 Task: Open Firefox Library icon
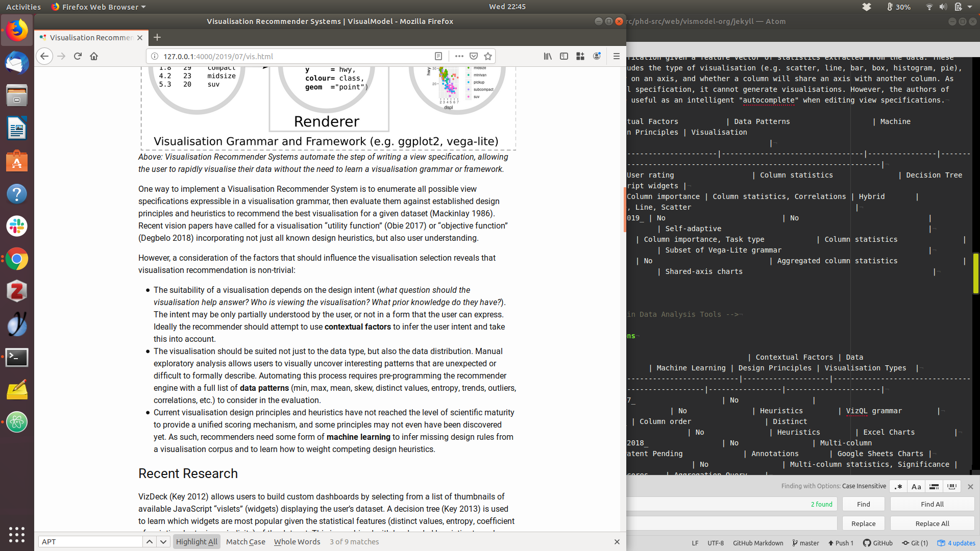(548, 56)
